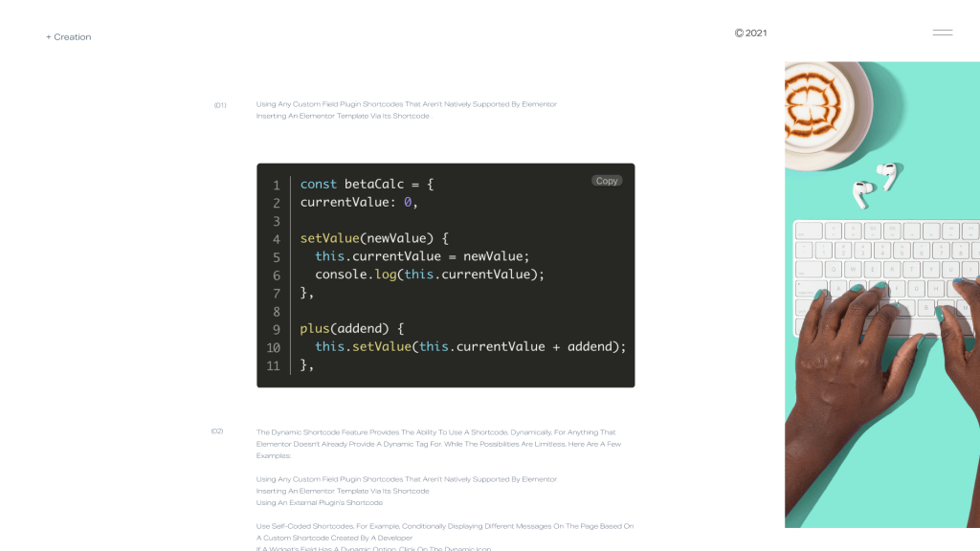This screenshot has width=980, height=551.
Task: Click the 'setValue(newValue) {' code line
Action: point(374,238)
